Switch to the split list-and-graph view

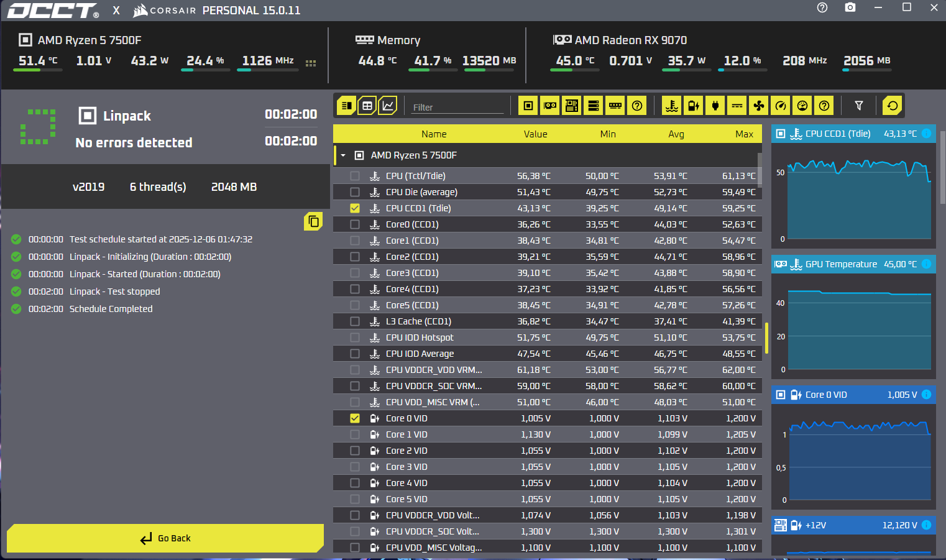(x=347, y=106)
